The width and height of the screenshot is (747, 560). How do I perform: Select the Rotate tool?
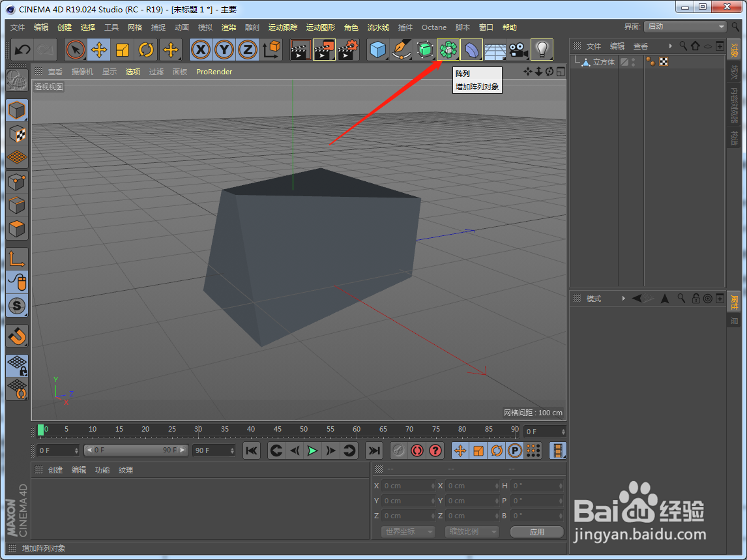pos(146,50)
